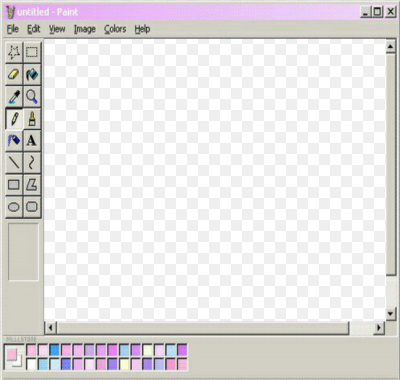The height and width of the screenshot is (380, 400).
Task: Pick the Curve tool
Action: coord(32,163)
